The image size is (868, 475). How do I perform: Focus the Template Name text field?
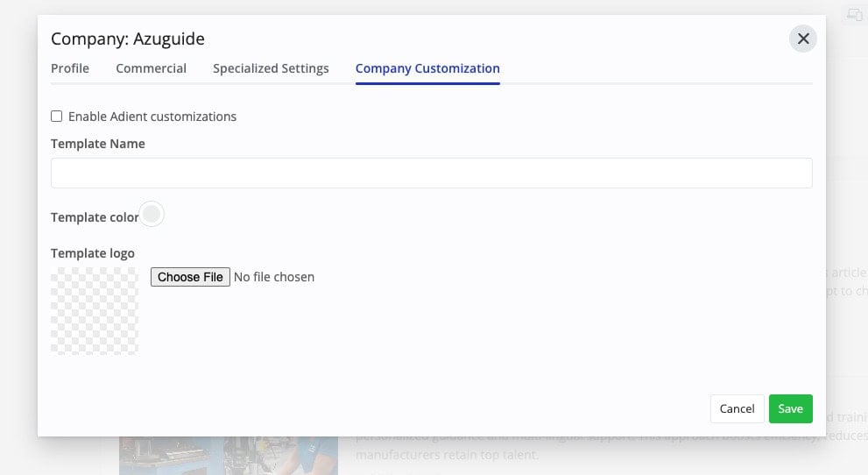[x=431, y=173]
